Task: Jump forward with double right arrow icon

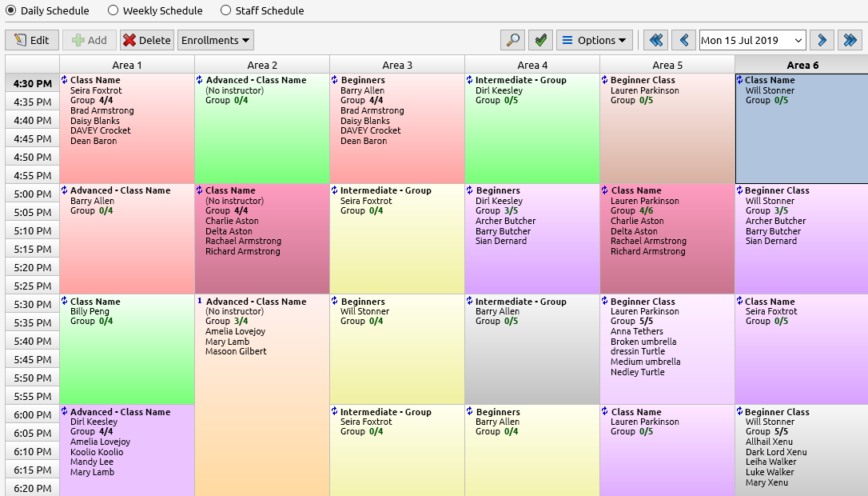Action: 850,39
